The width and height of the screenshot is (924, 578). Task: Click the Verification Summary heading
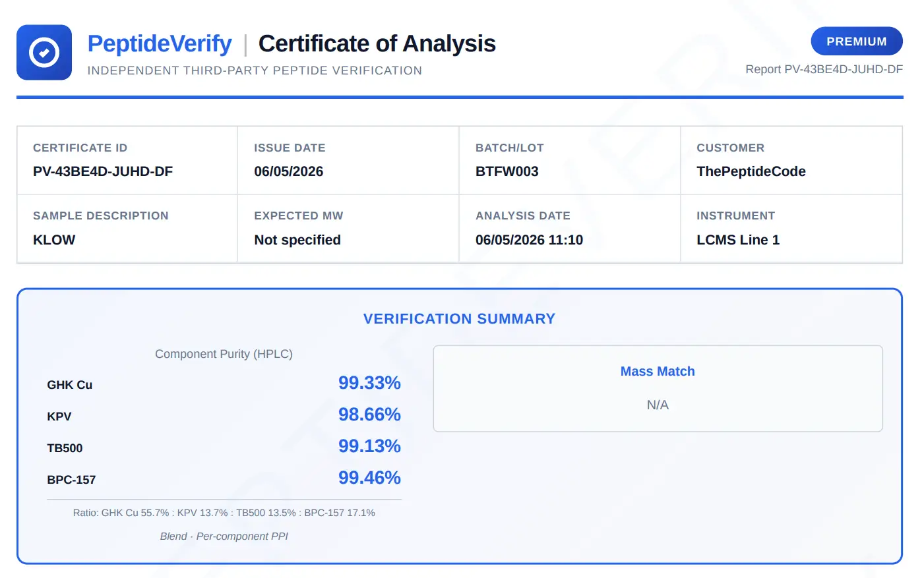[459, 319]
